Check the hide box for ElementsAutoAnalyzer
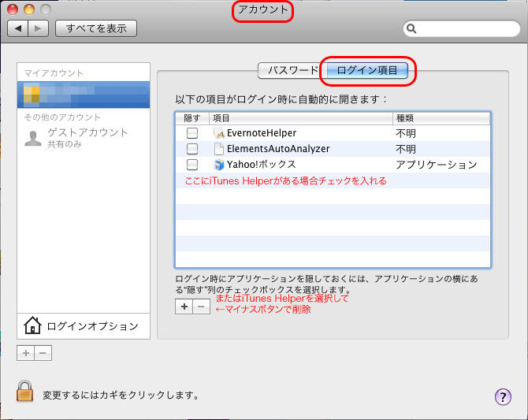This screenshot has height=420, width=528. click(192, 149)
